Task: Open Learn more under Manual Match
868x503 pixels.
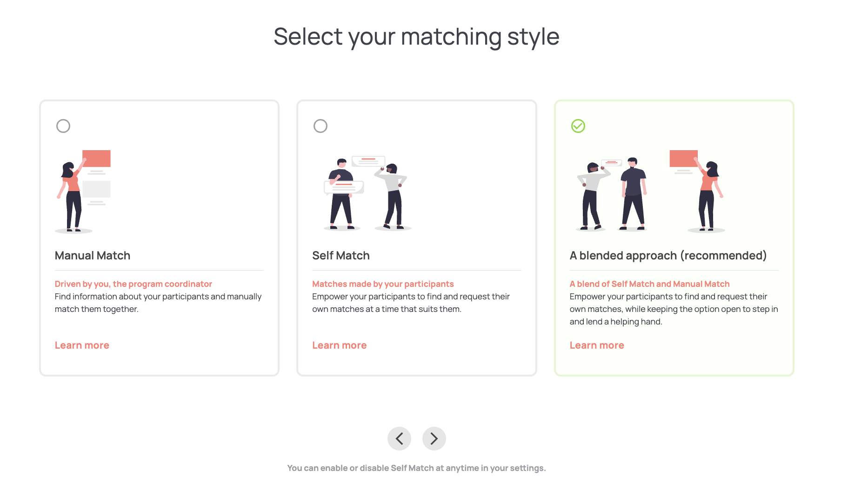Action: coord(82,345)
